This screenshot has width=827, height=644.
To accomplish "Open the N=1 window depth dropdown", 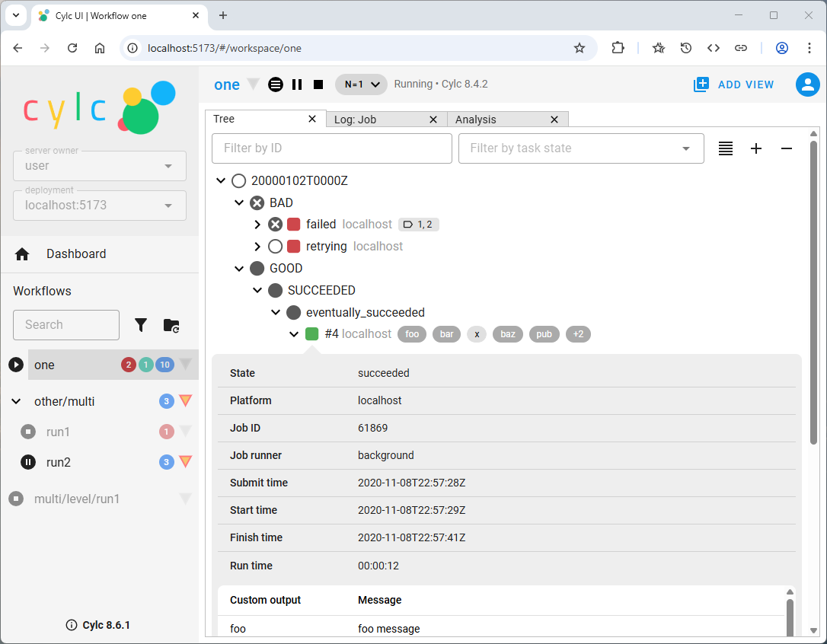I will [x=360, y=84].
